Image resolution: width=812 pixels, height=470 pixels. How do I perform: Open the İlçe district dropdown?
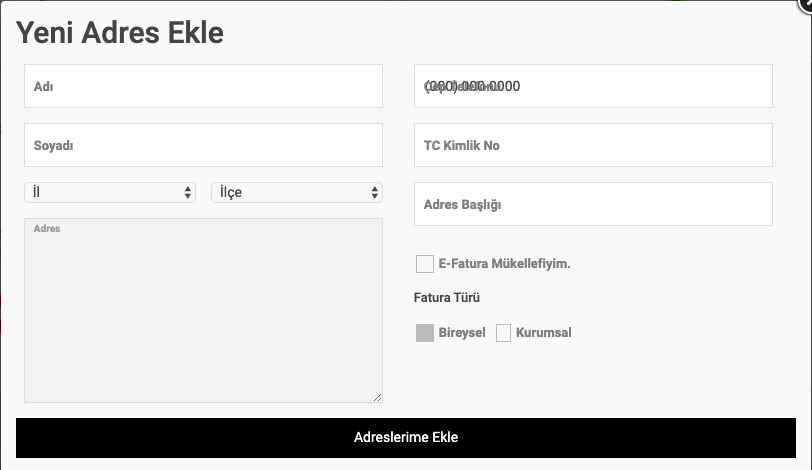[297, 193]
